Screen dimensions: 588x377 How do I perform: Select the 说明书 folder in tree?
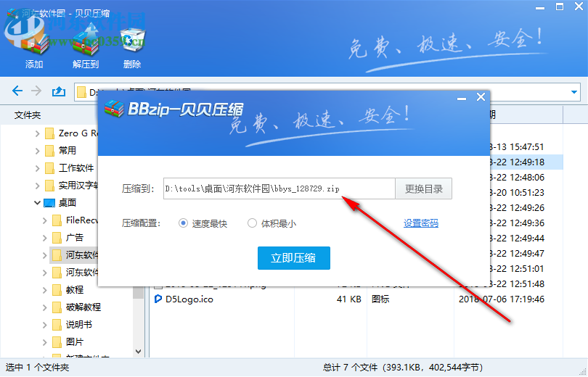coord(79,325)
